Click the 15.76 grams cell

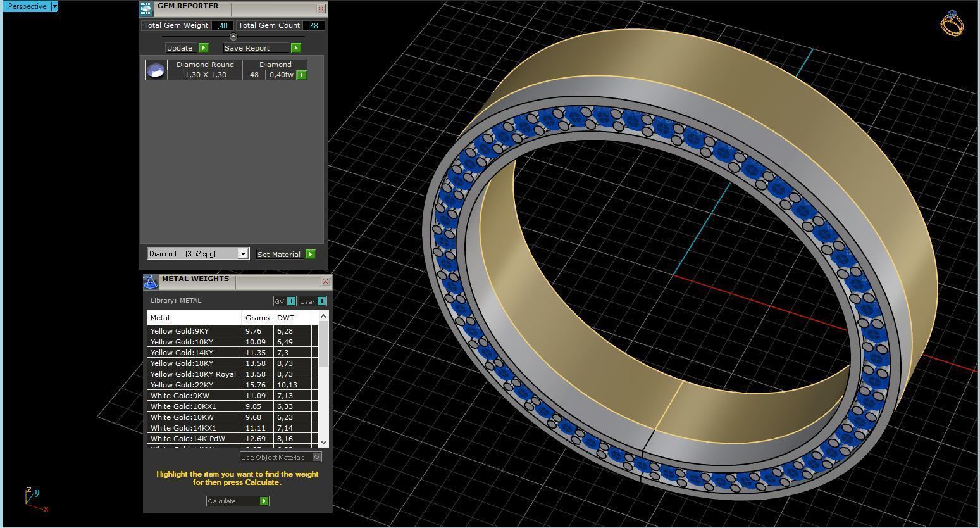pyautogui.click(x=257, y=385)
